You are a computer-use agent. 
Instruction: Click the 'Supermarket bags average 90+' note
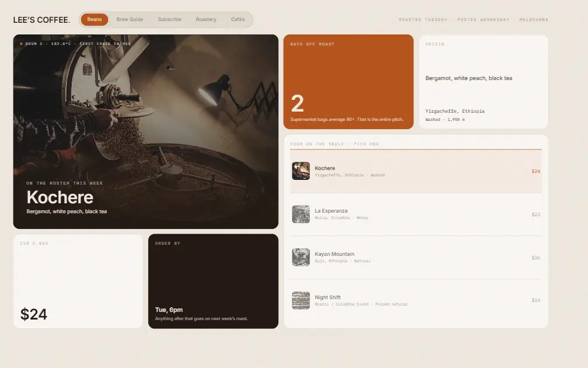tap(346, 119)
